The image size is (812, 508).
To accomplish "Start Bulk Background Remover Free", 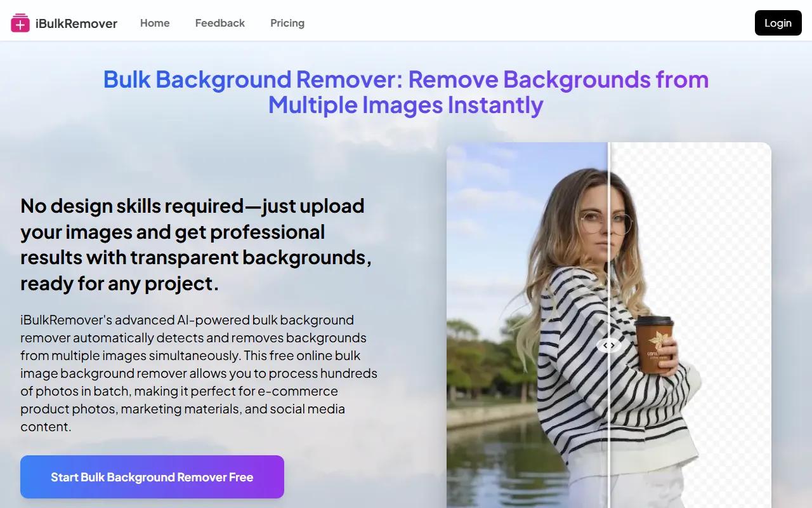I will pos(152,477).
